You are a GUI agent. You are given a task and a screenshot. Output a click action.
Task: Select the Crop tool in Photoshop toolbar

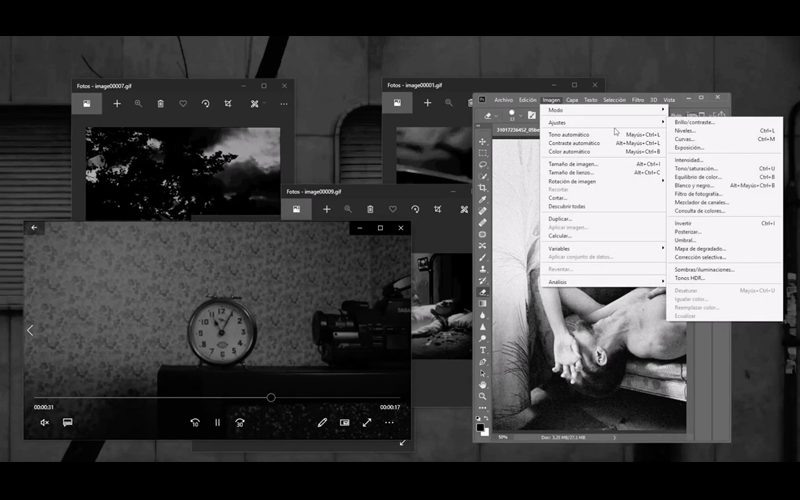coord(482,188)
